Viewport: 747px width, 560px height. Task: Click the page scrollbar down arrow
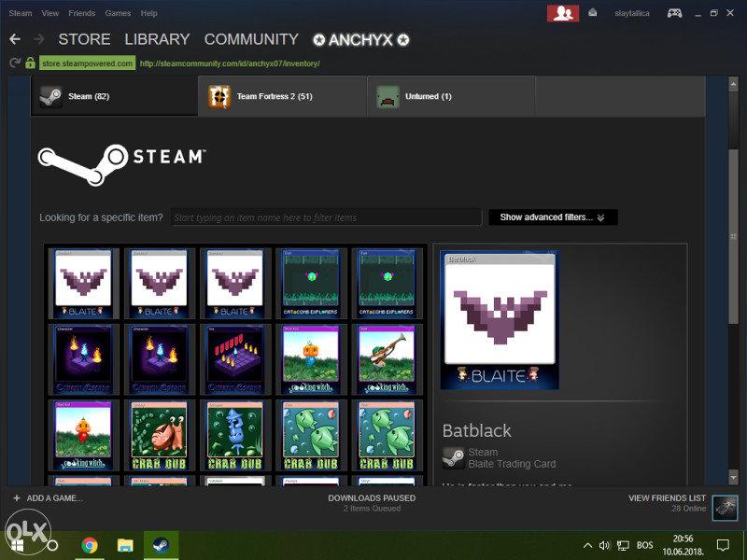point(733,477)
